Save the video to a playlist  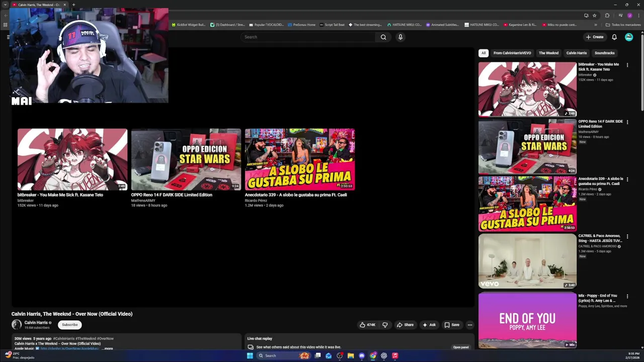(x=452, y=325)
